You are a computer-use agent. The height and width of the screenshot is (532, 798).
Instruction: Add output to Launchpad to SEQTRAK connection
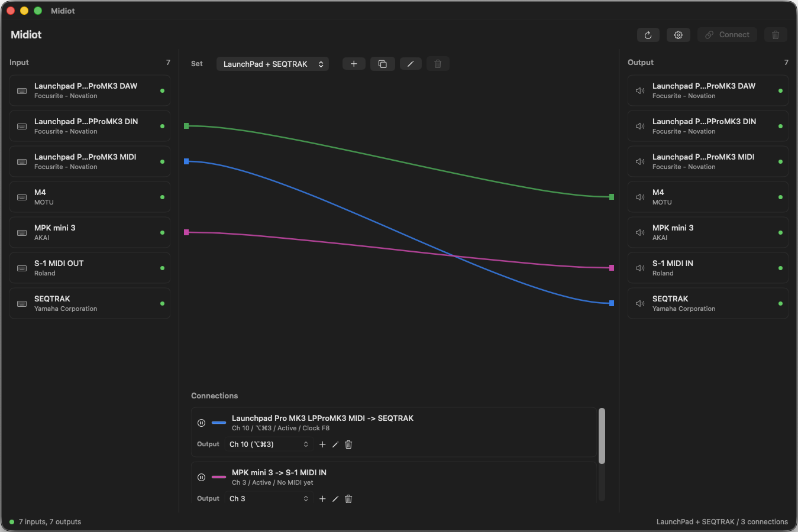click(322, 445)
